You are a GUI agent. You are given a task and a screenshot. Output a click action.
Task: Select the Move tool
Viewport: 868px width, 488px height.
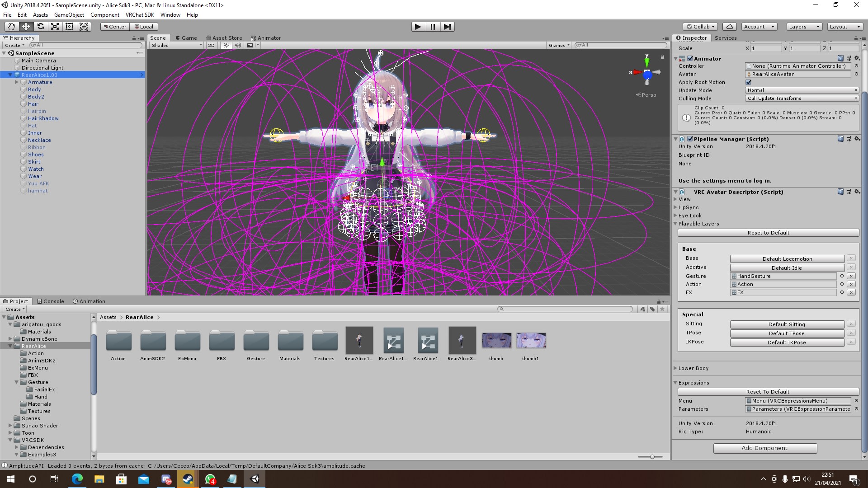click(x=26, y=27)
